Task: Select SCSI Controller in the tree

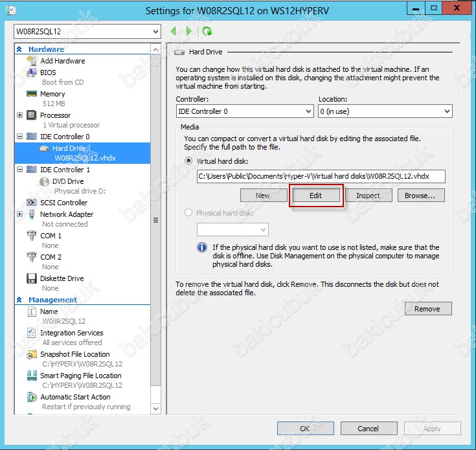Action: tap(63, 203)
